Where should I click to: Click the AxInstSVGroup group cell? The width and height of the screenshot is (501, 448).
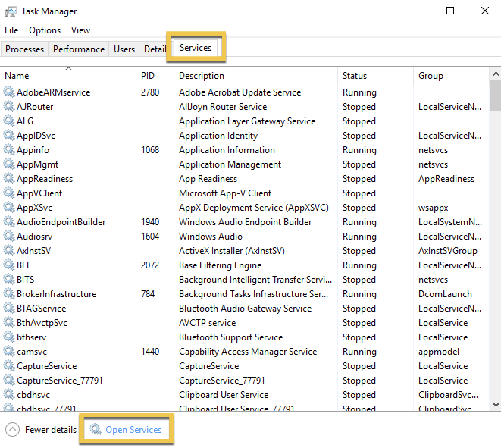[x=448, y=251]
